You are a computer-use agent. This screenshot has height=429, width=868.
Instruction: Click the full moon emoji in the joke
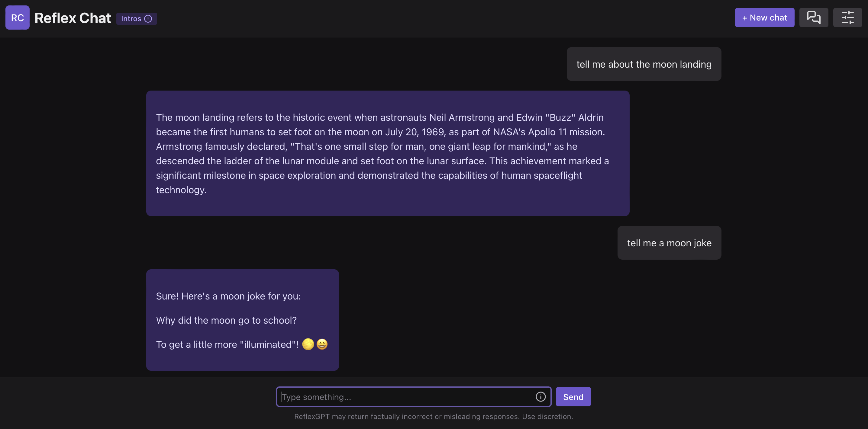point(308,344)
